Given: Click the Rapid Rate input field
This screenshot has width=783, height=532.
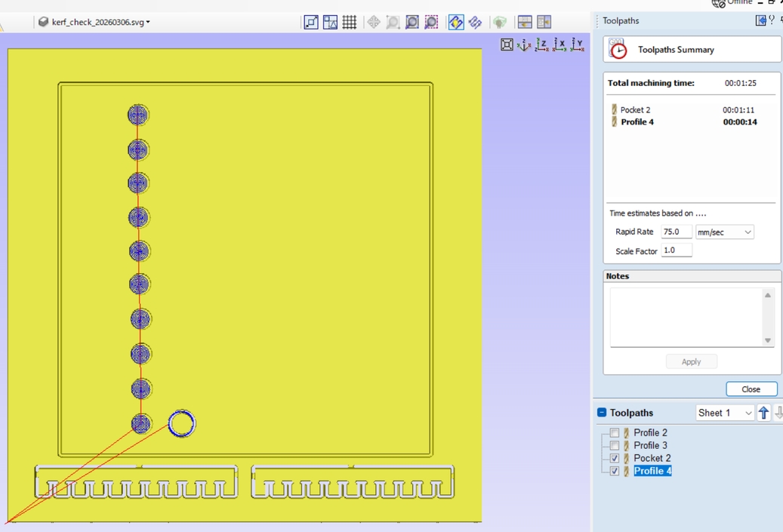Looking at the screenshot, I should 676,232.
